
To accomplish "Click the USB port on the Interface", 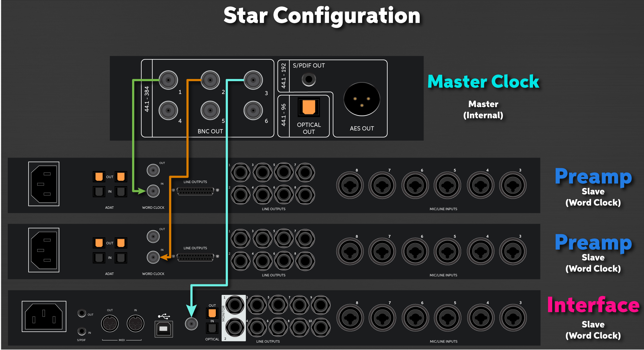I will pyautogui.click(x=164, y=329).
